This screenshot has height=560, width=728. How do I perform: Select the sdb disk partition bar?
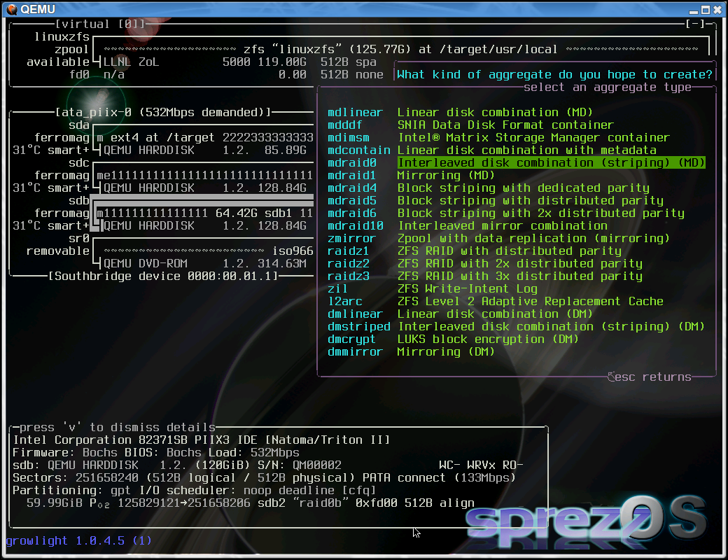point(204,213)
